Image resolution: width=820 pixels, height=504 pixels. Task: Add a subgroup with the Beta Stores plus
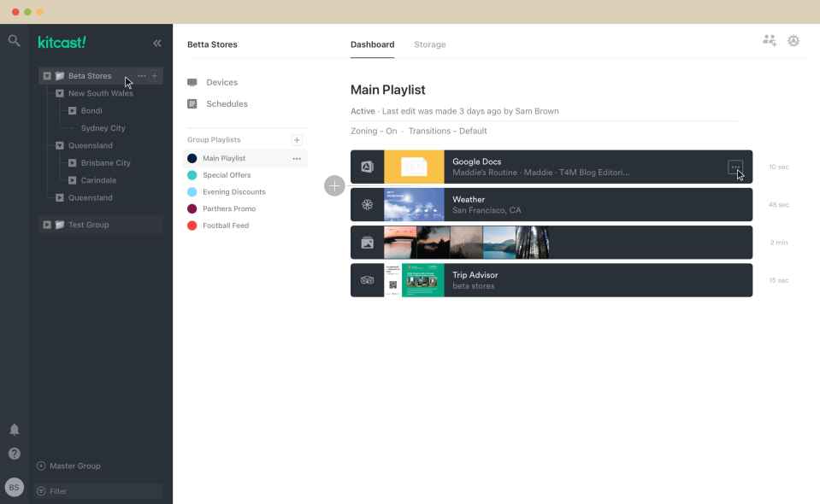click(x=154, y=76)
